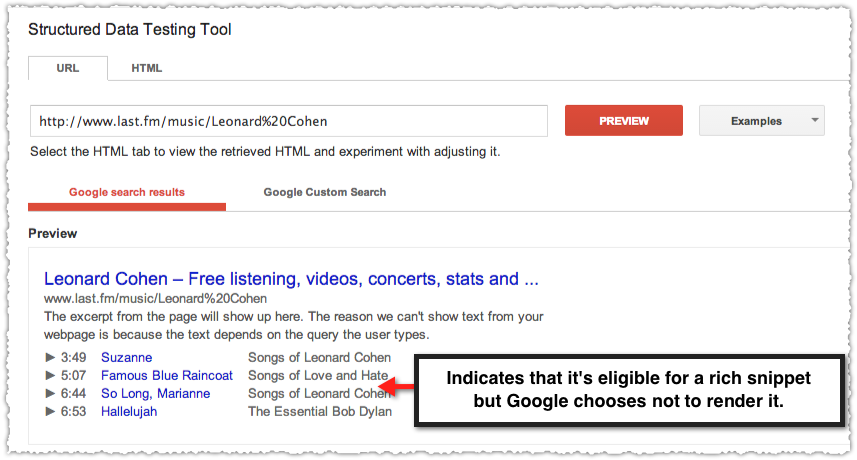Screen dimensions: 857x460
Task: Open the So Long, Marianne link
Action: pyautogui.click(x=156, y=393)
